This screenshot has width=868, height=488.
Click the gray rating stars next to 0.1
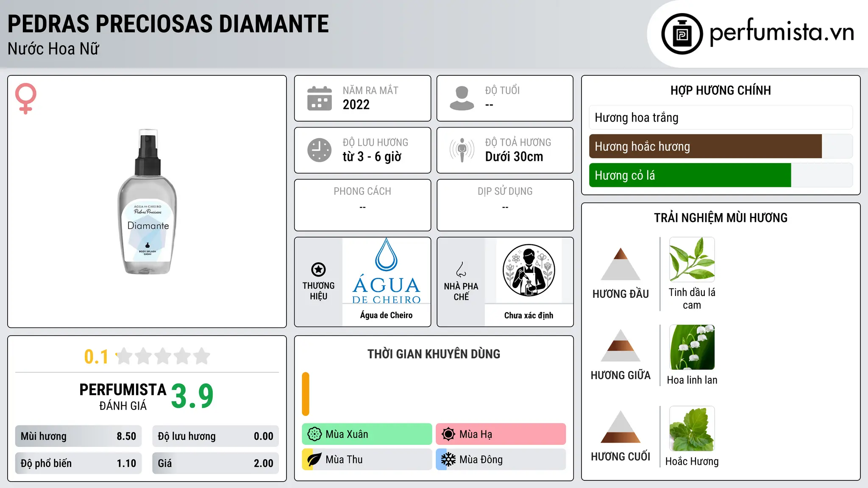click(x=163, y=356)
